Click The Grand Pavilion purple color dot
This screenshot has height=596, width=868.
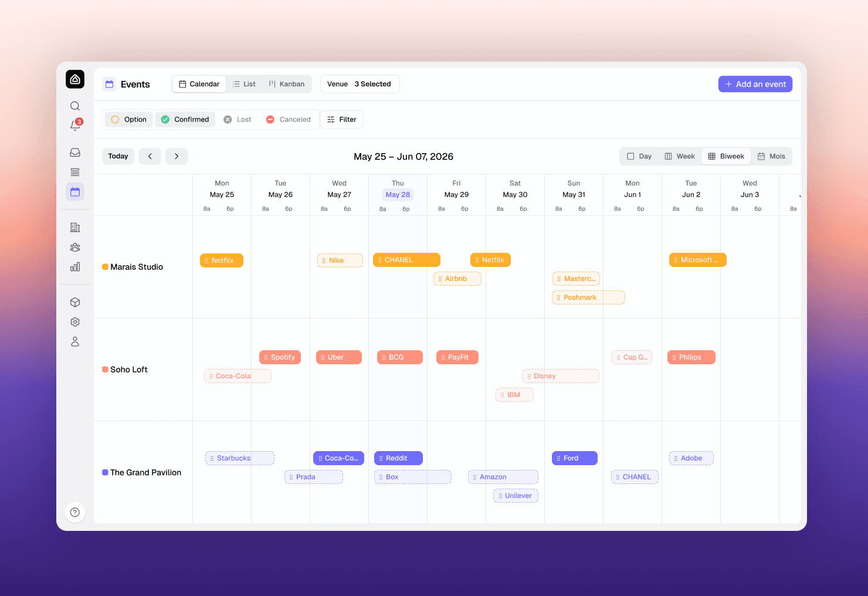(x=105, y=472)
